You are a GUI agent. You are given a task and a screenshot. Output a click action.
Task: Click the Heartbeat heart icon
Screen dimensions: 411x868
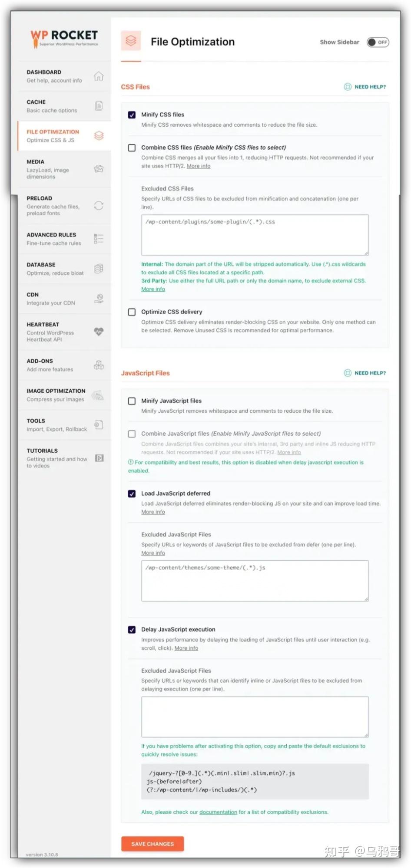click(x=99, y=332)
